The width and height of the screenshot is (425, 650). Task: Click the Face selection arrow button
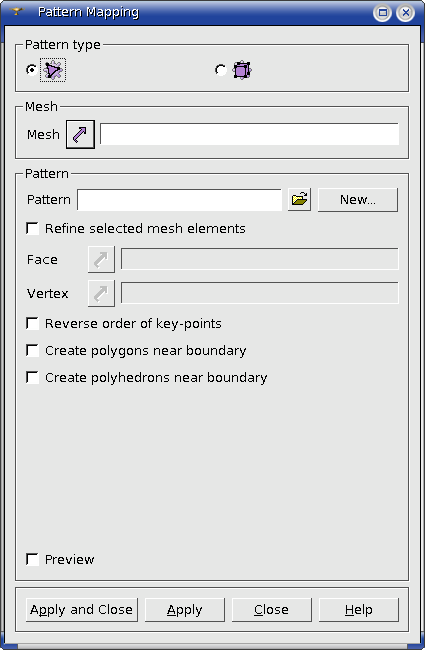[101, 260]
